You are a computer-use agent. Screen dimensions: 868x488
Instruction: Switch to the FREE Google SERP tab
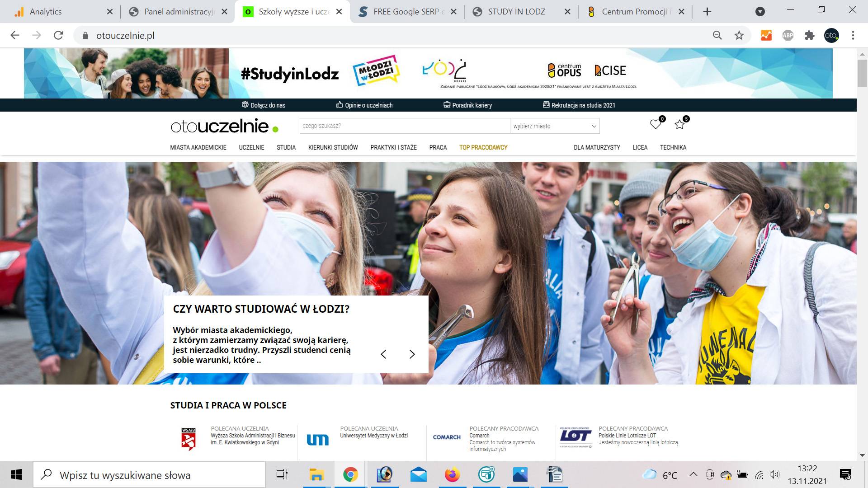coord(407,12)
